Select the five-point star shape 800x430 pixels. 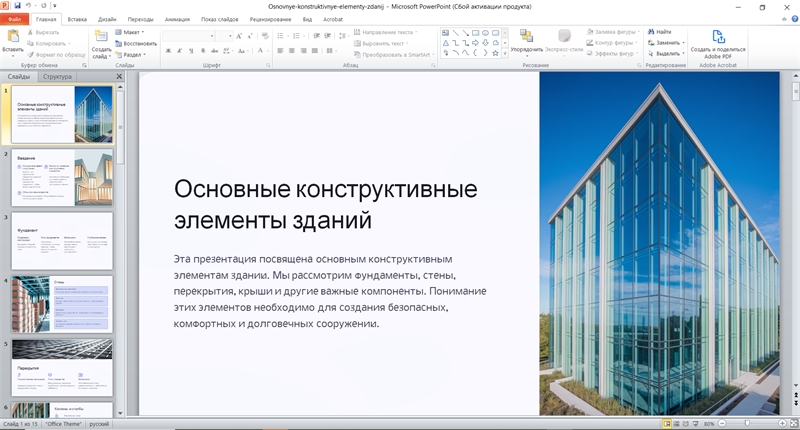point(495,53)
